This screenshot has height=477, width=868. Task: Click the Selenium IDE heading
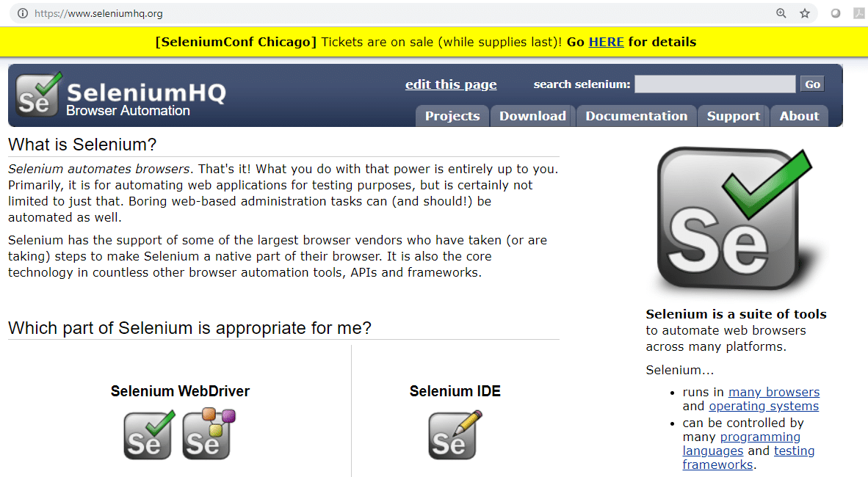point(455,390)
